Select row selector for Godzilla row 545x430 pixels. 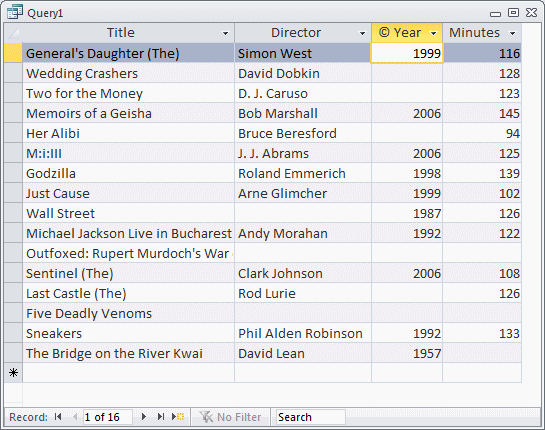tap(13, 173)
